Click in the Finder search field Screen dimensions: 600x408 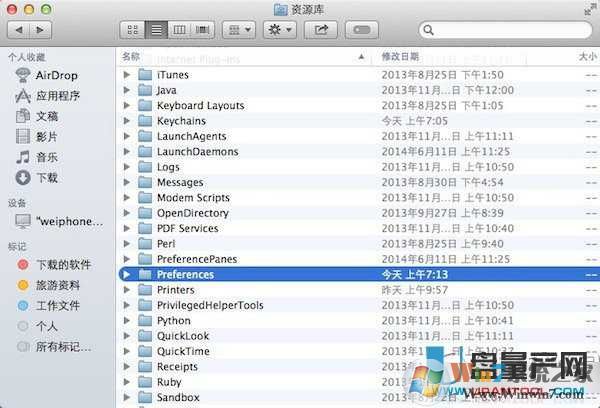[505, 30]
